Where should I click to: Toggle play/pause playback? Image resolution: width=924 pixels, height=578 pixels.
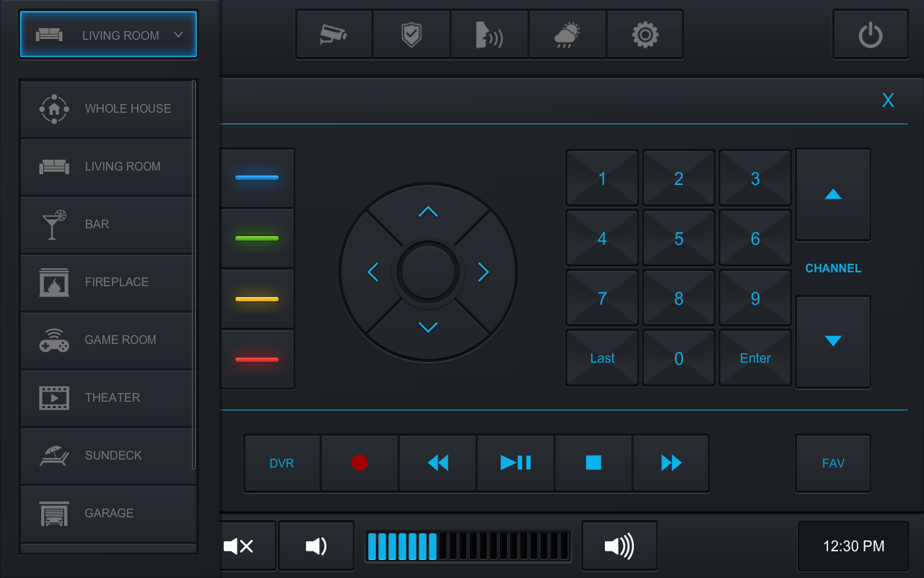(x=515, y=463)
